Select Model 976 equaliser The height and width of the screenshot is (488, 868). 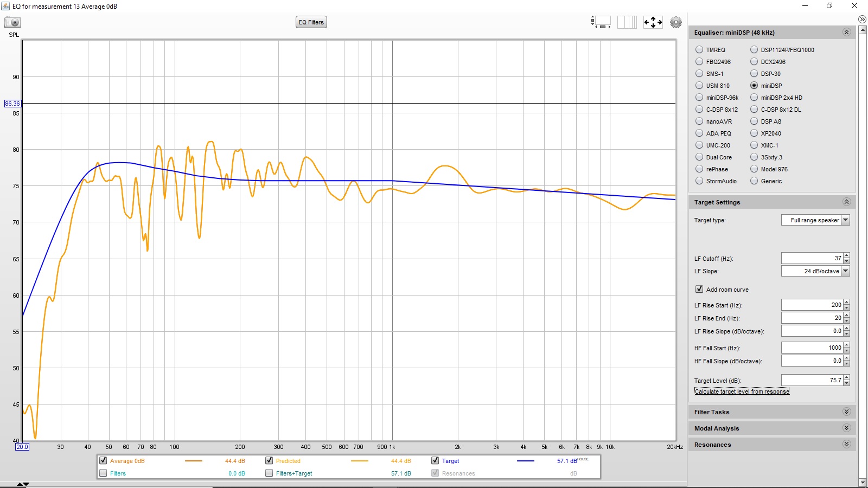[x=754, y=169]
